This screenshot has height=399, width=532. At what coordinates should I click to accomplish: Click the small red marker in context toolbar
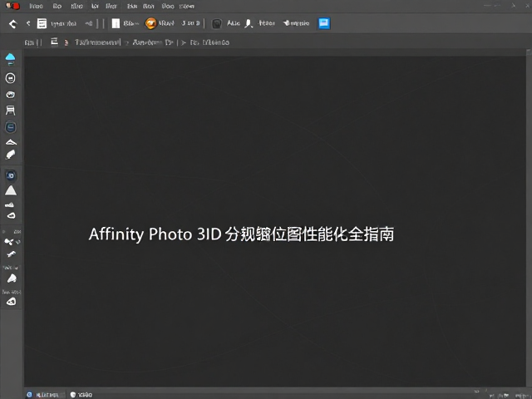(66, 42)
